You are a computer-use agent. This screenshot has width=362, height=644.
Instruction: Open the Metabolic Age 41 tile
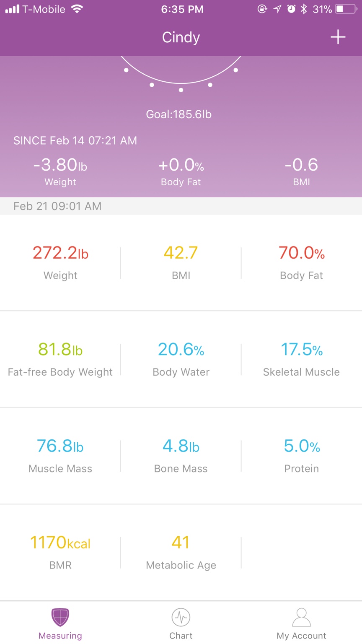click(181, 552)
